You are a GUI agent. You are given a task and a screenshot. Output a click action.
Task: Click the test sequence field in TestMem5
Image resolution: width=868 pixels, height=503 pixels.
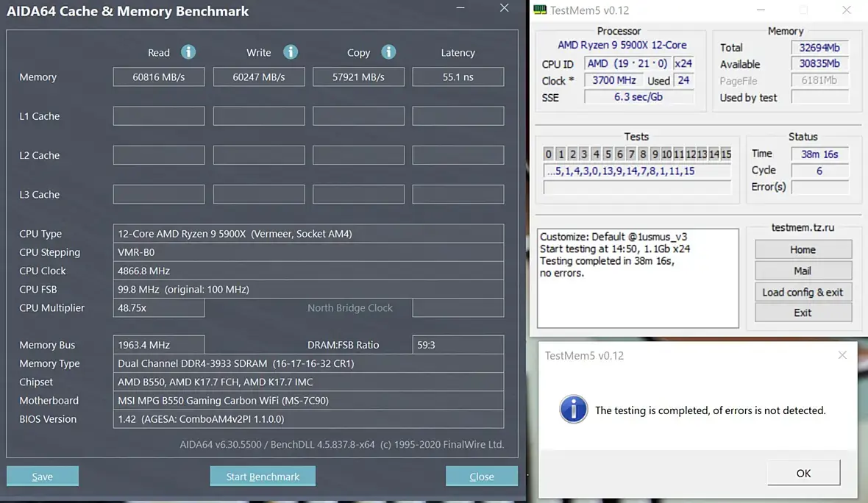[x=637, y=171]
